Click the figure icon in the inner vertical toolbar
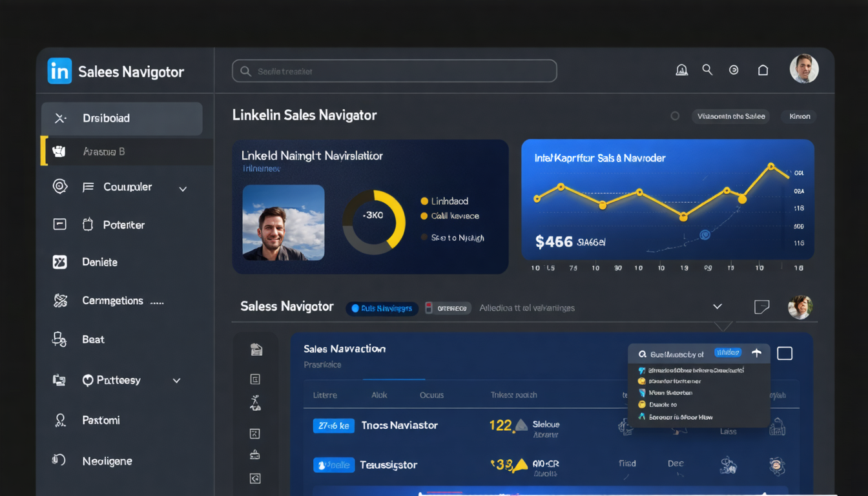The height and width of the screenshot is (496, 868). (x=255, y=404)
